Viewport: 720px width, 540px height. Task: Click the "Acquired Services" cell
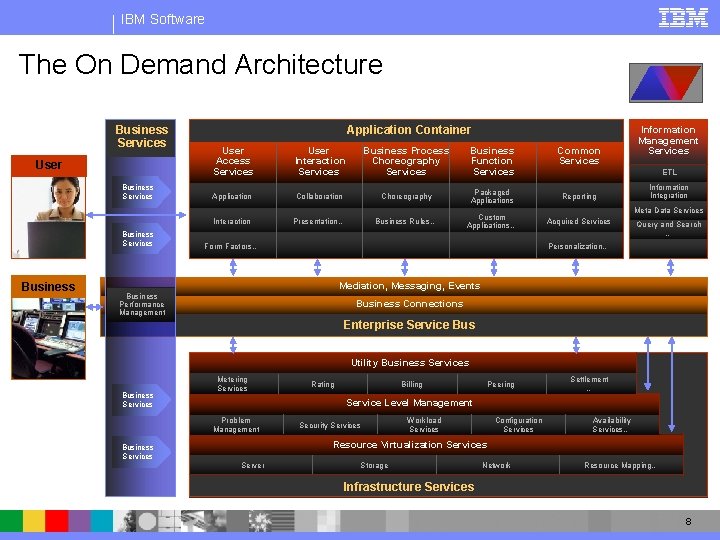tap(579, 221)
